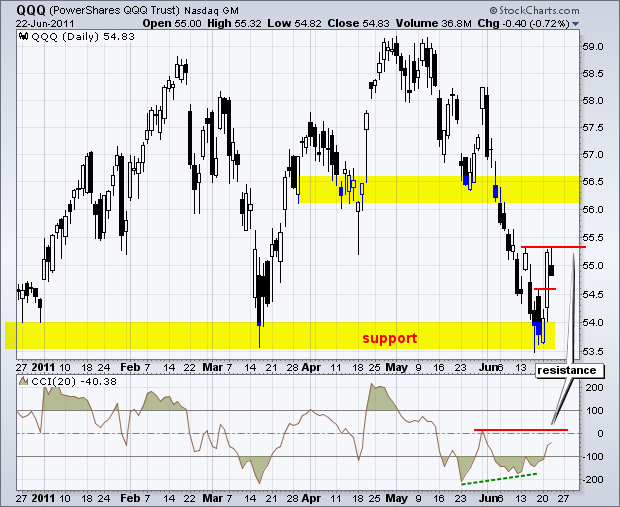Click the 22-Jun-2011 date label
620x507 pixels.
pyautogui.click(x=45, y=23)
